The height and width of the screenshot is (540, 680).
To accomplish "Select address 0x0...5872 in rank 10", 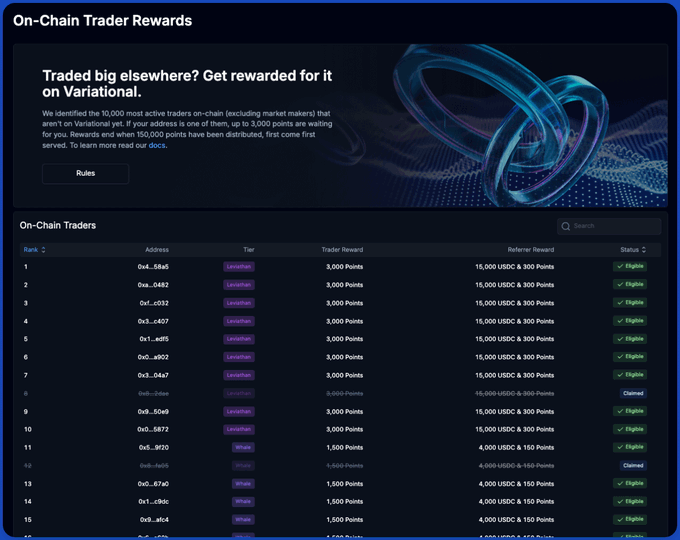I will coord(153,429).
